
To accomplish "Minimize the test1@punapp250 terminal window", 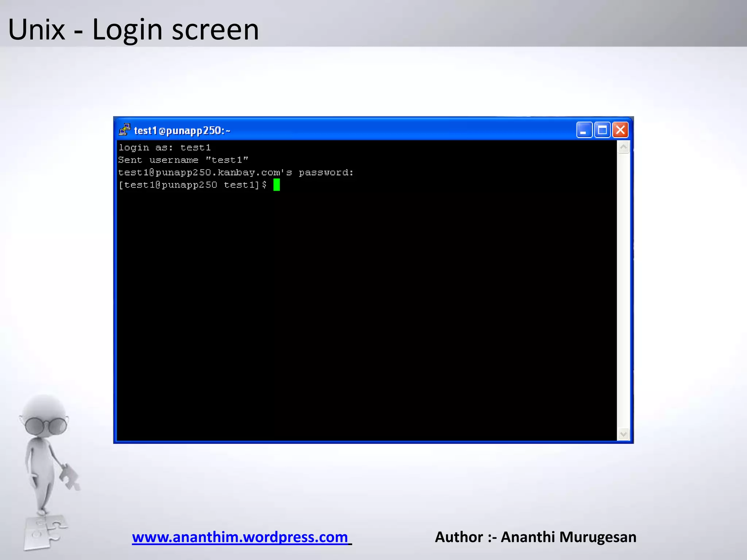I will point(584,130).
